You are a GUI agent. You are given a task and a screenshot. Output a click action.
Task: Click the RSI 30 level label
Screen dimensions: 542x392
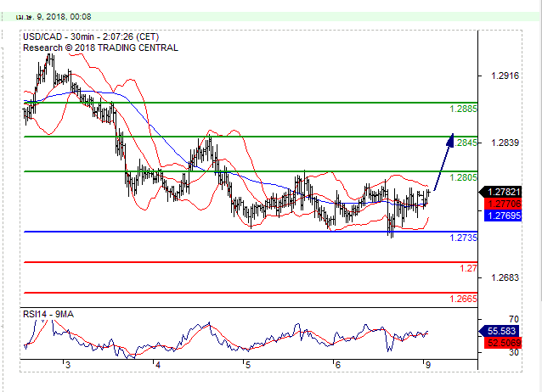[x=514, y=352]
